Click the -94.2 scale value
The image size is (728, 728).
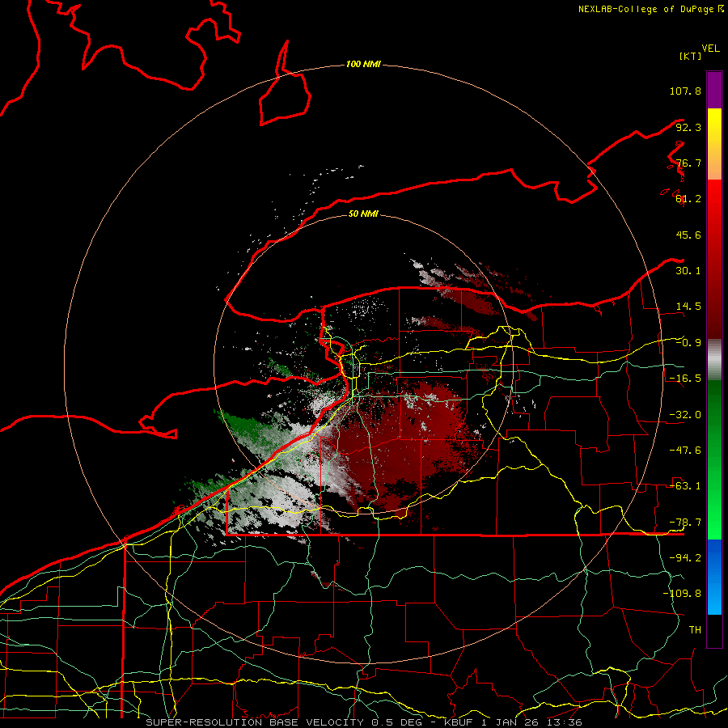pos(685,558)
